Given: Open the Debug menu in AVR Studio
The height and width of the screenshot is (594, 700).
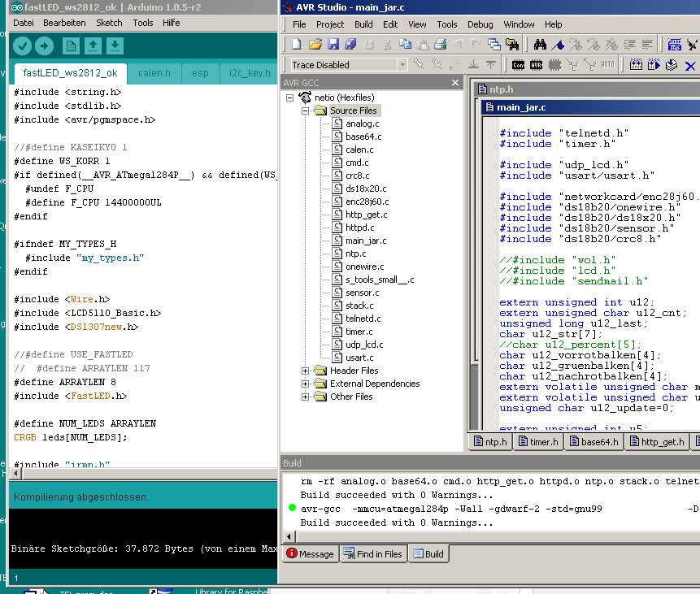Looking at the screenshot, I should coord(480,24).
